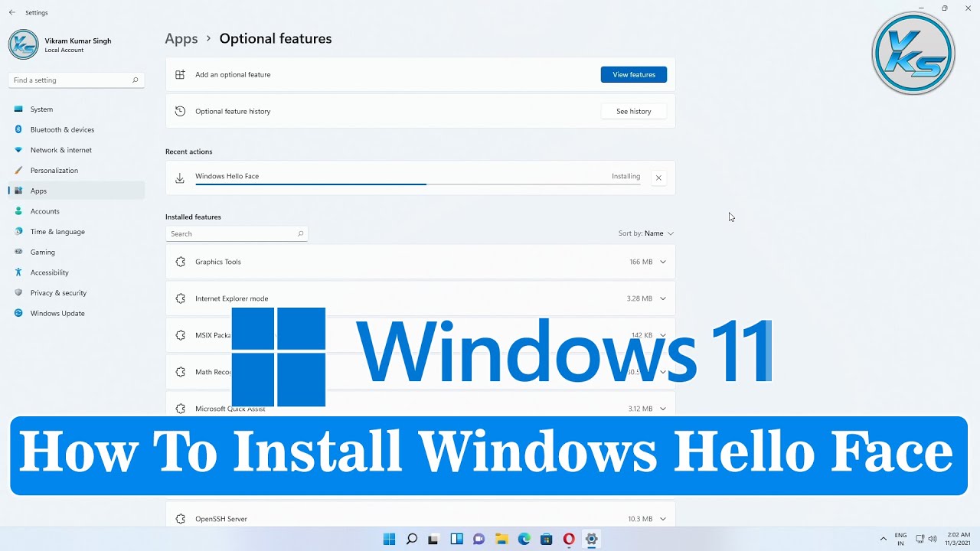The height and width of the screenshot is (551, 980).
Task: Open the Widgets panel from taskbar
Action: (456, 539)
